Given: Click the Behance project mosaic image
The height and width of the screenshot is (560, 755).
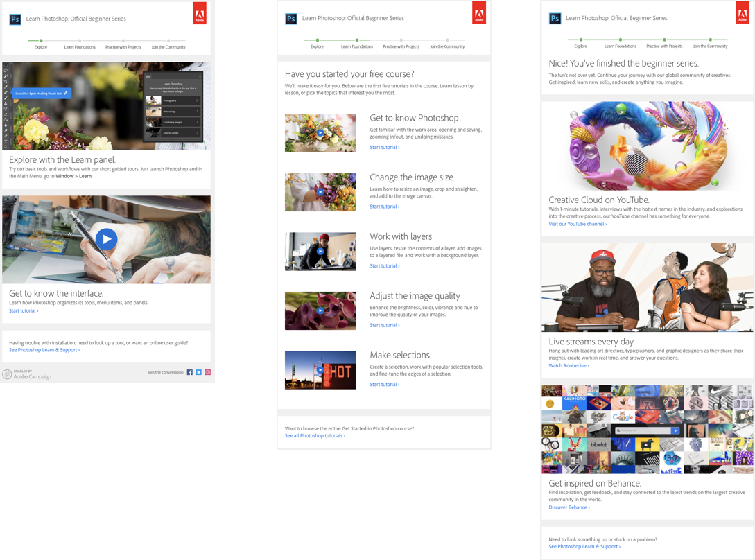Looking at the screenshot, I should pos(647,429).
